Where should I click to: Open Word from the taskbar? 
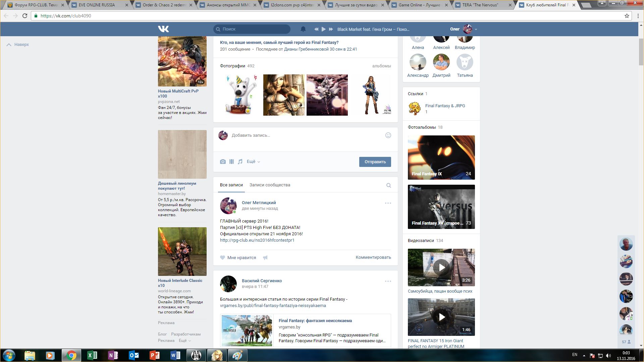click(x=175, y=355)
